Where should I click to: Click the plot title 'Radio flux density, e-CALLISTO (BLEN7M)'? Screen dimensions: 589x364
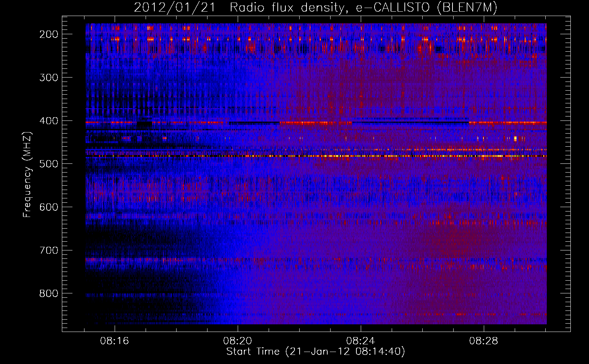363,8
